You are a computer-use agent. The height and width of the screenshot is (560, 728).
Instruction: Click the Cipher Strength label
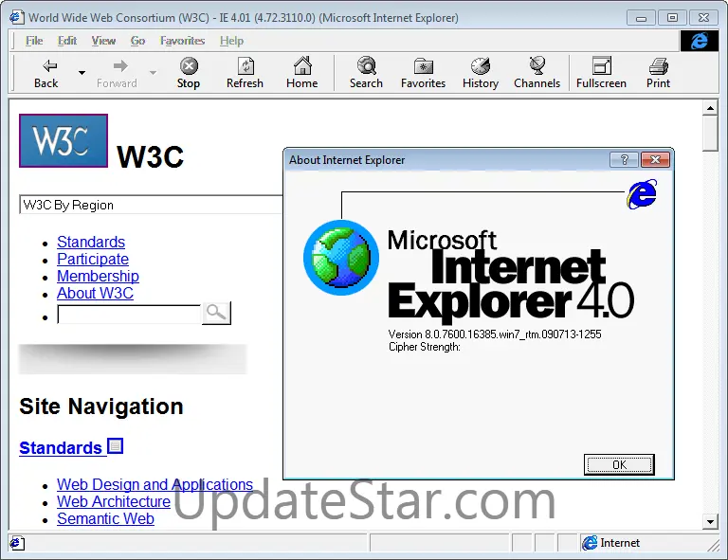tap(425, 347)
